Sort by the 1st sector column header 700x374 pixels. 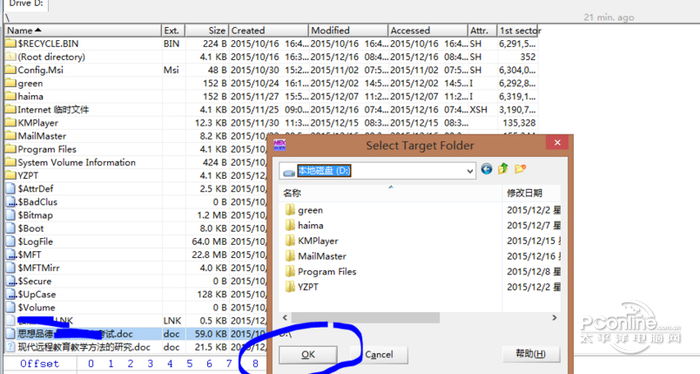pos(517,30)
